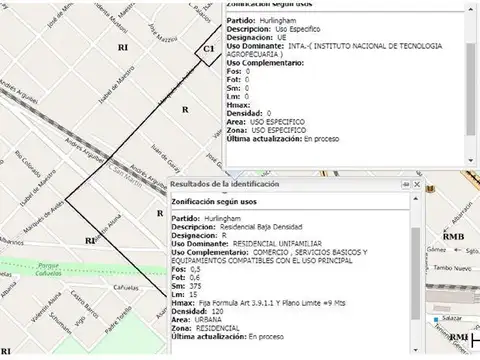The width and height of the screenshot is (480, 360).
Task: Click 'Area: USO ESPECIFICO' row
Action: point(266,122)
